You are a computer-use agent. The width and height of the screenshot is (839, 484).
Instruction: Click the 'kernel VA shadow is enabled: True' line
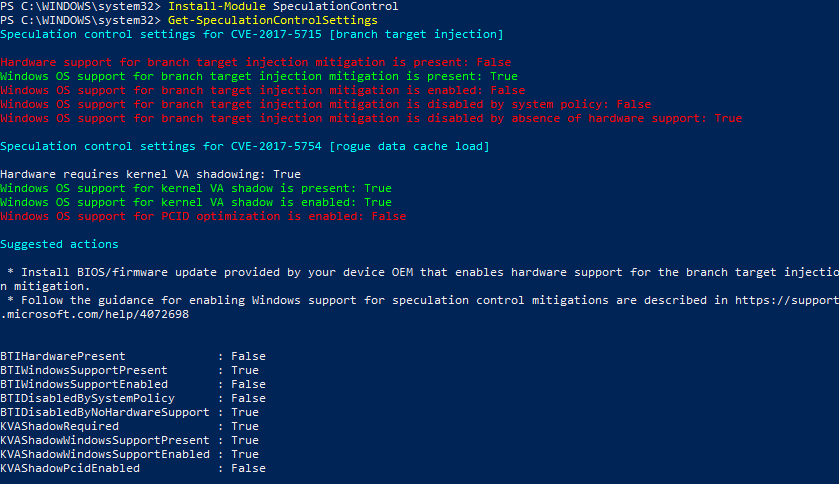click(x=196, y=202)
